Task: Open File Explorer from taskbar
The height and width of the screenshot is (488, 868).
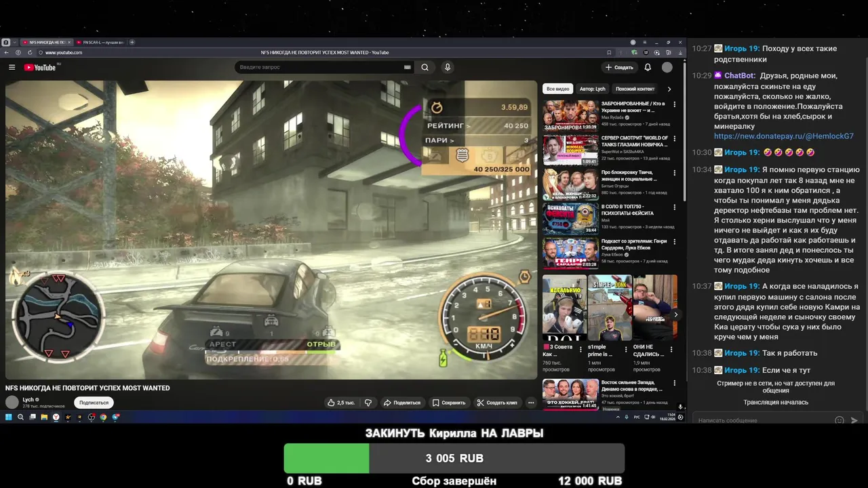Action: click(x=44, y=417)
